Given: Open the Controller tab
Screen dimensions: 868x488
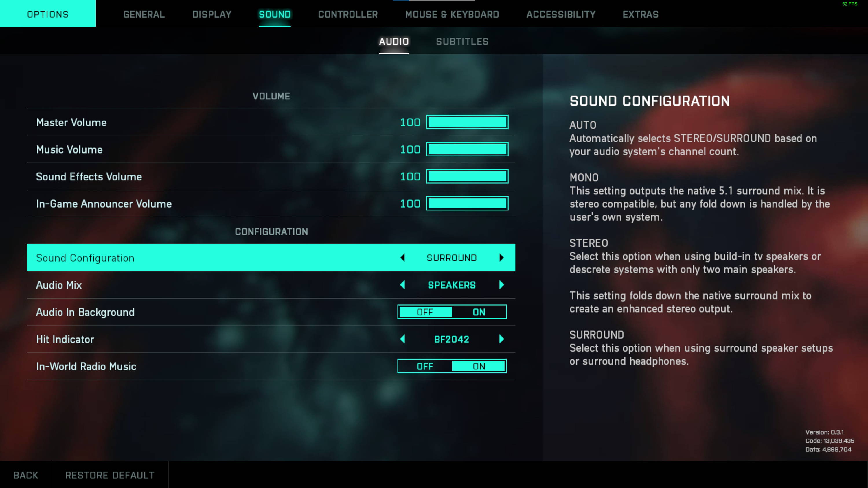Looking at the screenshot, I should pos(348,14).
